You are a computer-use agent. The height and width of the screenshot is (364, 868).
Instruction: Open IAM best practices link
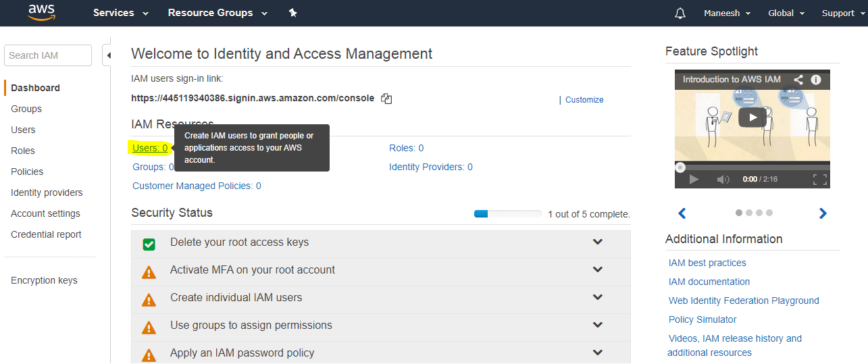707,263
